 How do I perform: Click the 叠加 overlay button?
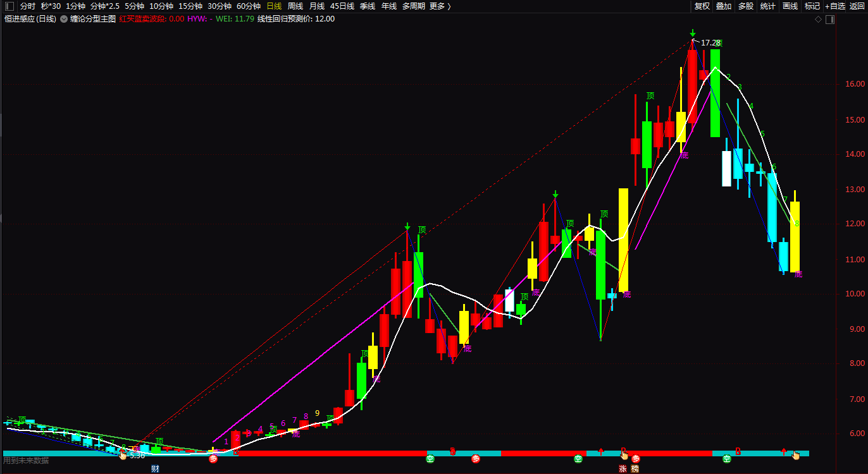click(x=724, y=6)
